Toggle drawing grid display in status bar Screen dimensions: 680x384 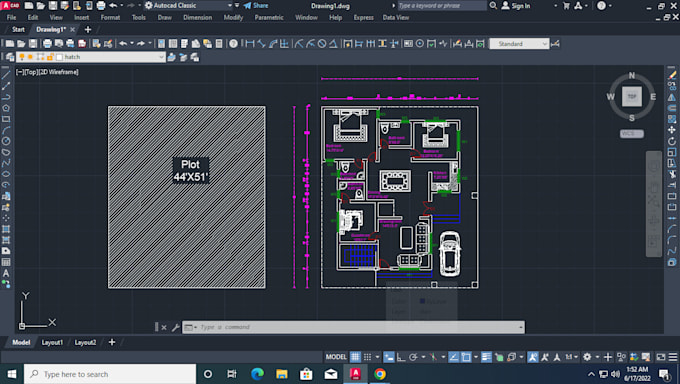pyautogui.click(x=355, y=357)
